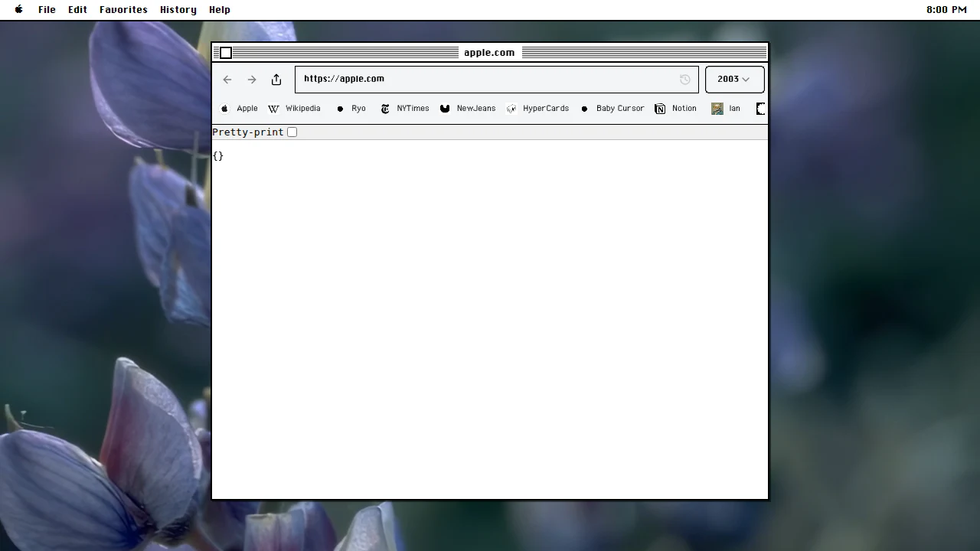The width and height of the screenshot is (980, 551).
Task: Click the clock history icon in address bar
Action: coord(685,80)
